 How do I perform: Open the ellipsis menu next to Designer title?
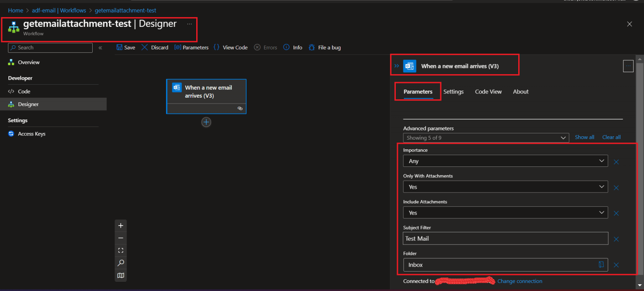click(x=190, y=24)
